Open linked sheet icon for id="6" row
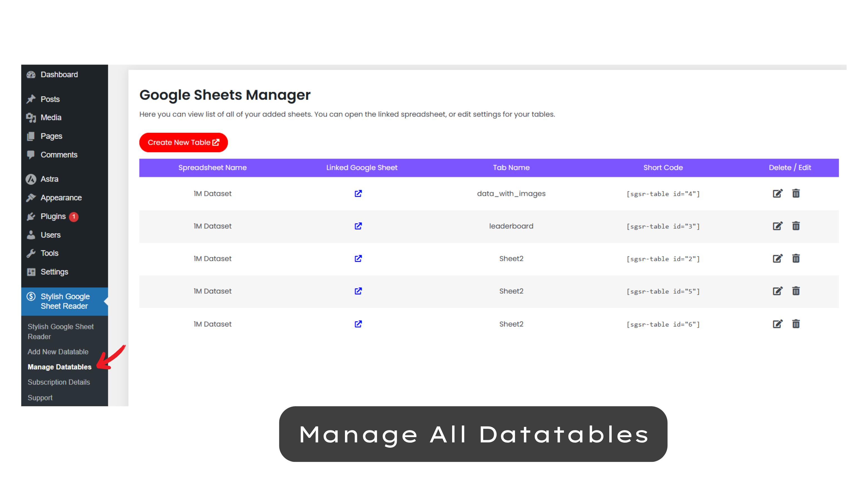Screen dimensions: 868x488 pos(358,324)
